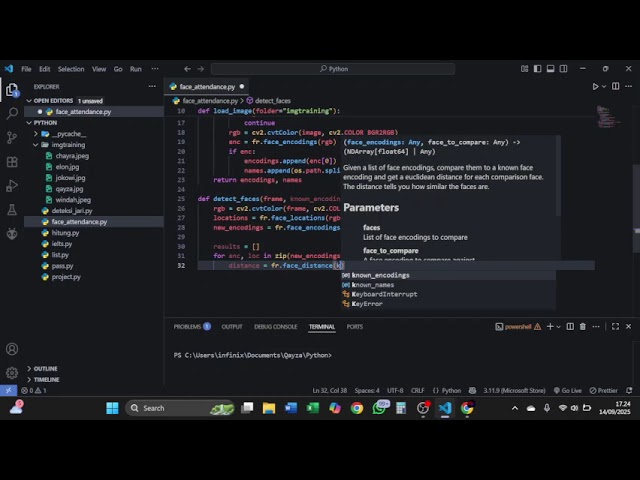The width and height of the screenshot is (640, 480).
Task: Create new terminal with plus icon
Action: pyautogui.click(x=550, y=327)
